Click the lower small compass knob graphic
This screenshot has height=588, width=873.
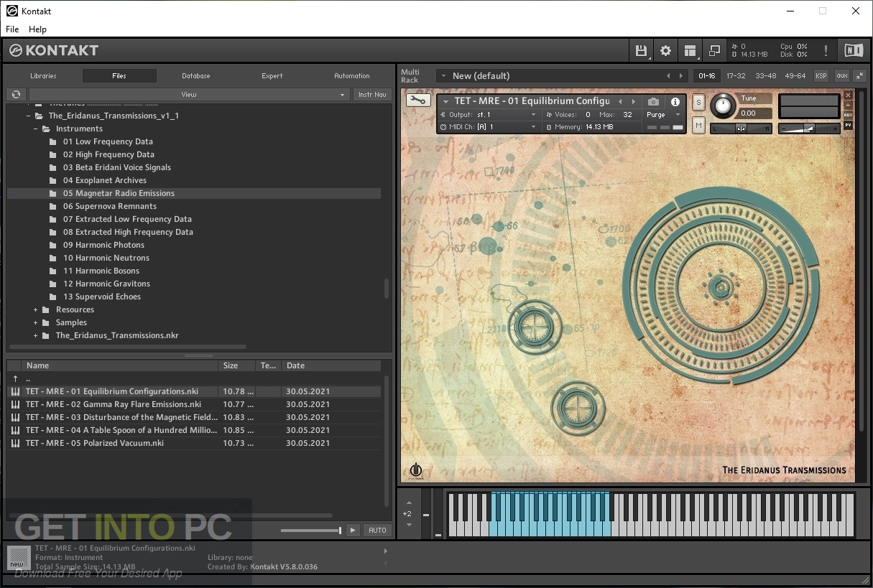tap(578, 409)
